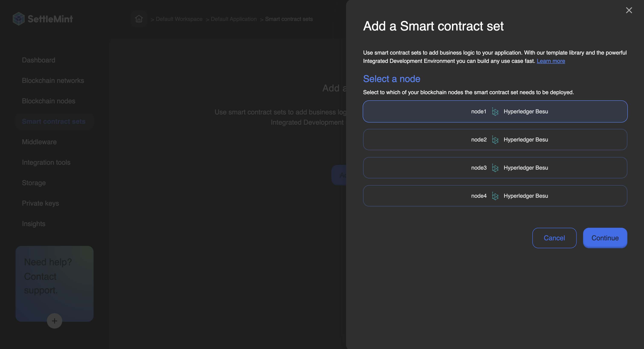Click the Hyperledger Besu icon for node3
This screenshot has height=349, width=644.
495,168
